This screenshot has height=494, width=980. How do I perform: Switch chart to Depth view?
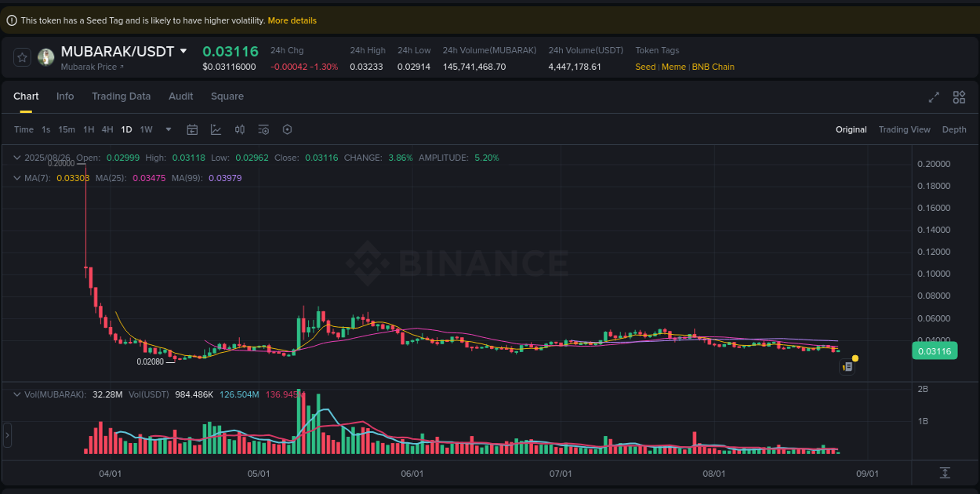954,129
